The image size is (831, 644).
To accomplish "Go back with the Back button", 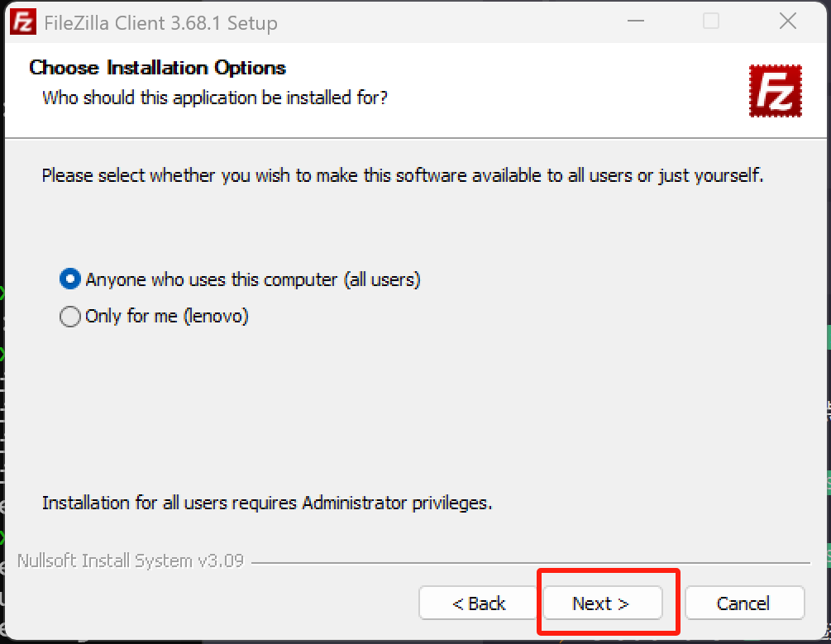I will 479,603.
